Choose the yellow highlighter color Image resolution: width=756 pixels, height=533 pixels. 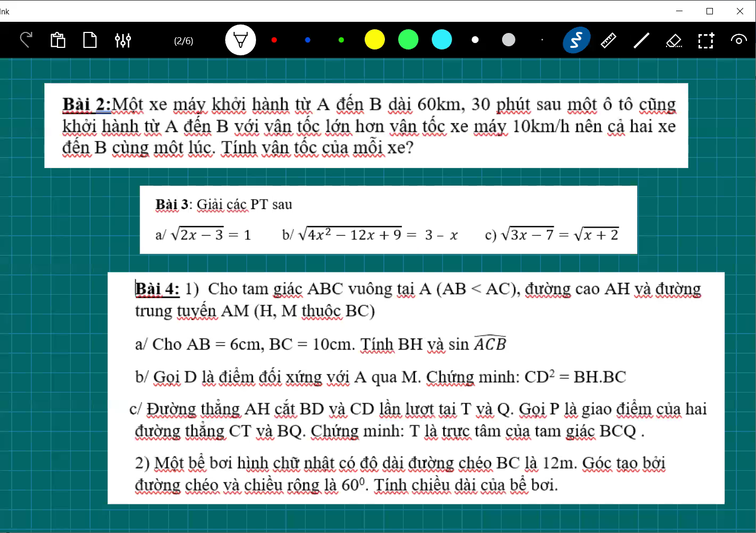click(x=375, y=39)
